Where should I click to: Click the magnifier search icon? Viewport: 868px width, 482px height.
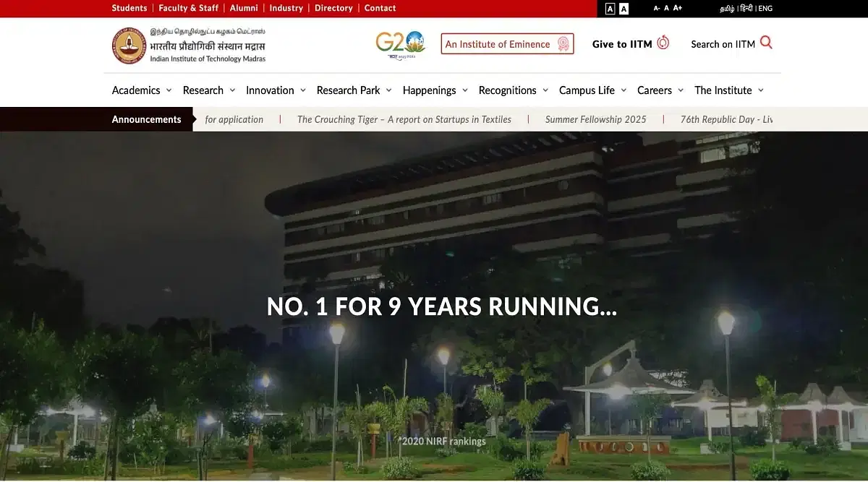[x=766, y=43]
